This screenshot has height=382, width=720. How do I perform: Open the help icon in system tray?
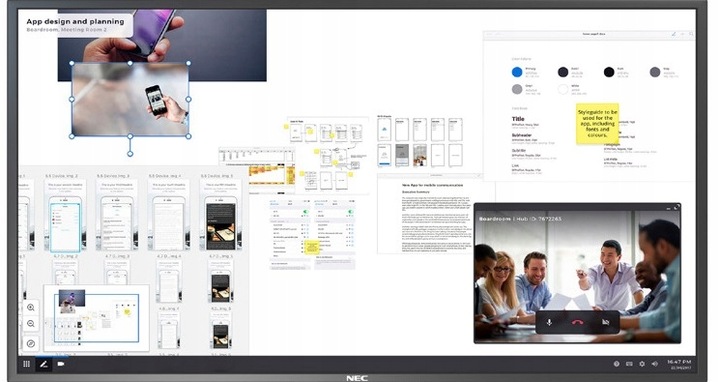coord(616,364)
